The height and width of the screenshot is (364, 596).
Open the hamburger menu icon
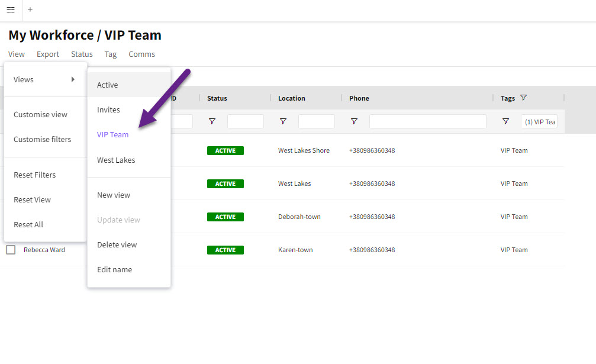tap(11, 9)
